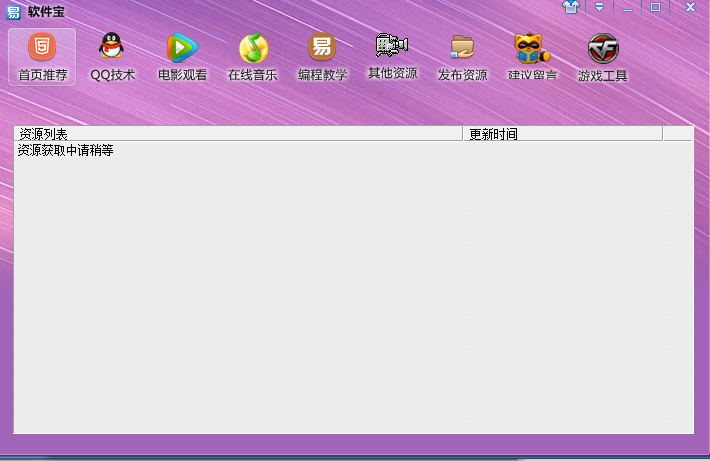Image resolution: width=710 pixels, height=461 pixels.
Task: Close the 软件宝 window
Action: [x=690, y=7]
